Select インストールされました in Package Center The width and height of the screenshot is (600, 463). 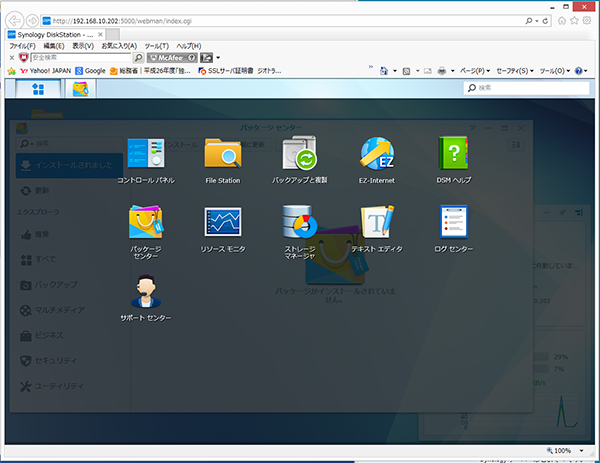coord(69,165)
